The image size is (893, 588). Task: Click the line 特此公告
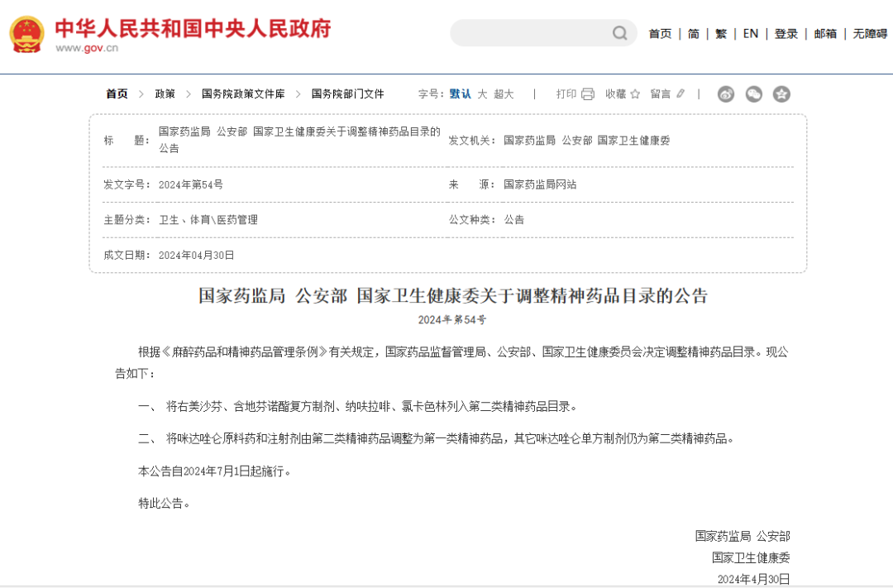[164, 503]
